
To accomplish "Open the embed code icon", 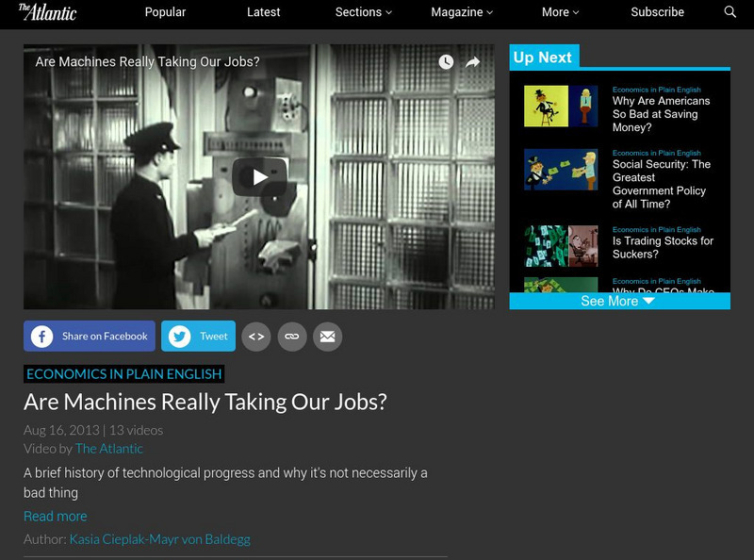I will tap(256, 337).
